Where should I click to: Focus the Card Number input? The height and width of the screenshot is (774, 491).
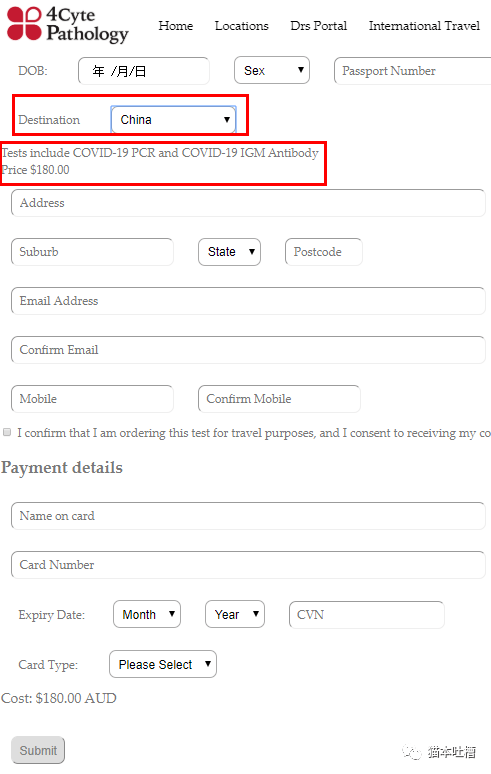click(248, 565)
